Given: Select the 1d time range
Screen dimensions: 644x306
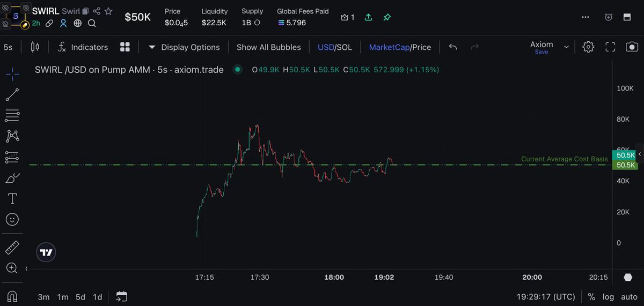Looking at the screenshot, I should point(97,297).
